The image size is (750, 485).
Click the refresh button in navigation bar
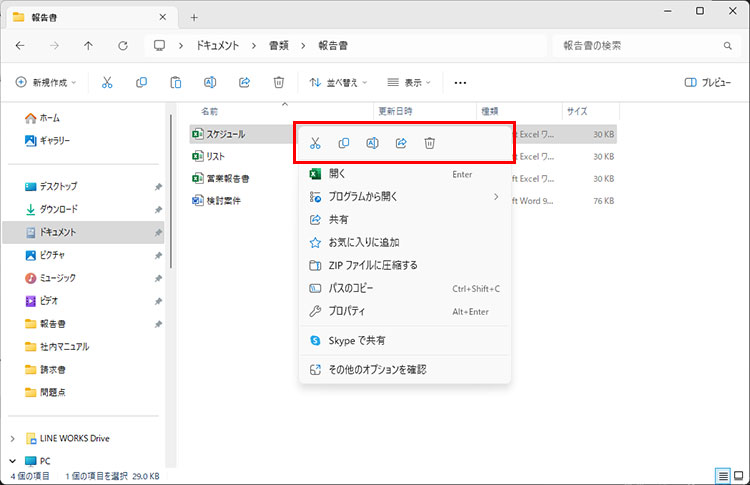coord(122,46)
